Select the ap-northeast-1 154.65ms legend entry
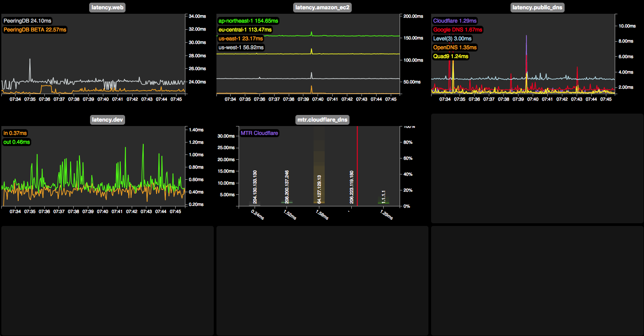 pyautogui.click(x=248, y=21)
